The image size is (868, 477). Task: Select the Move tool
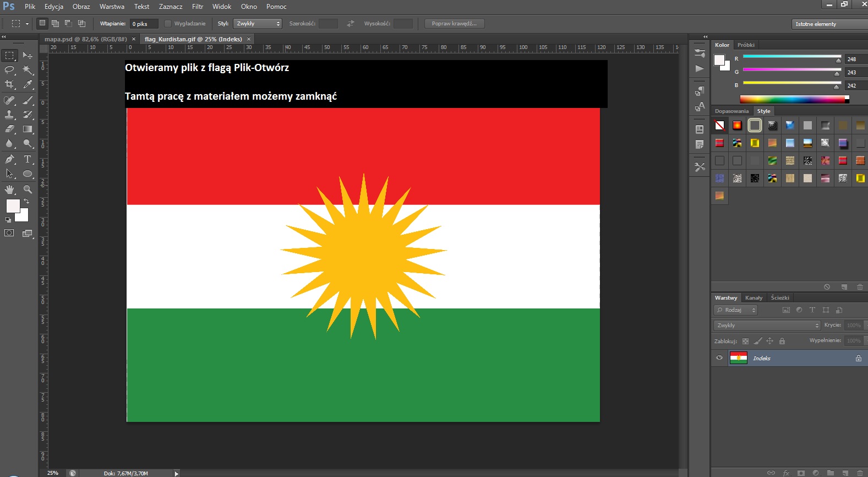pos(28,56)
